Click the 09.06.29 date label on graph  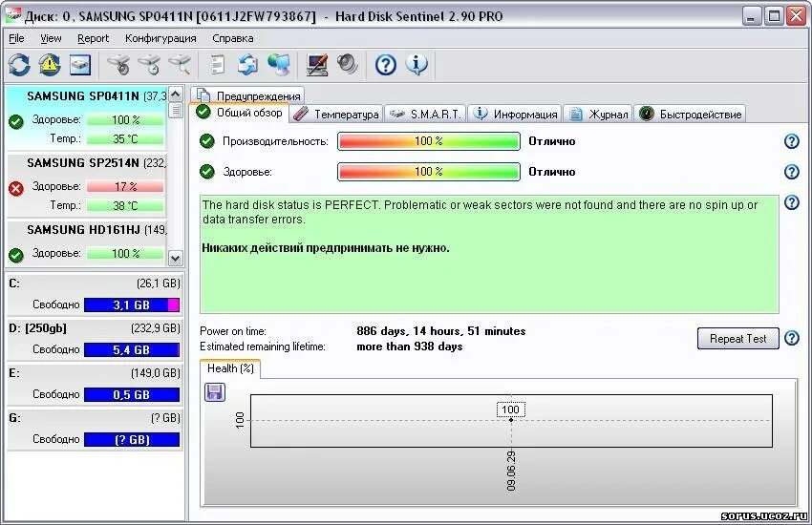(511, 471)
